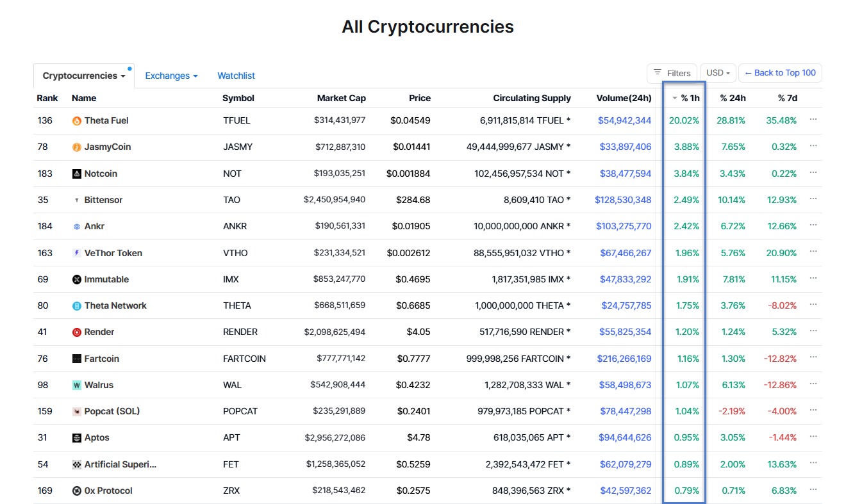
Task: Open the Popcat (SOL) name link
Action: (x=112, y=411)
